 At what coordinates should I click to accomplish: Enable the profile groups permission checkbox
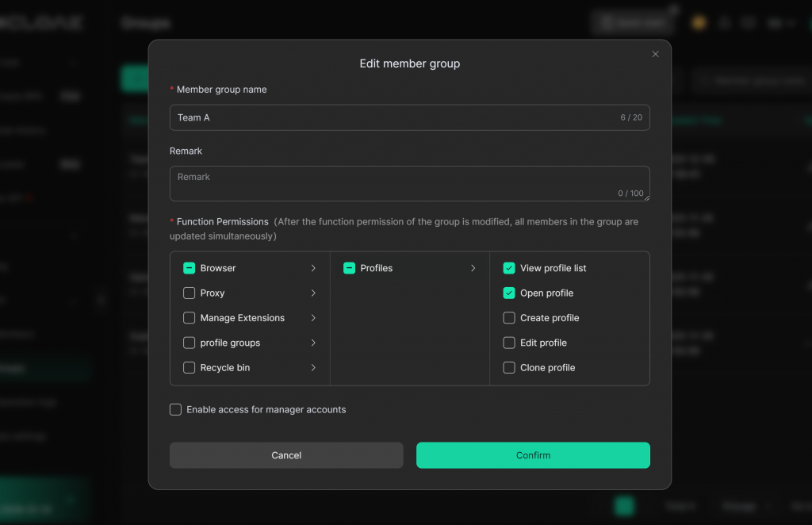(190, 343)
